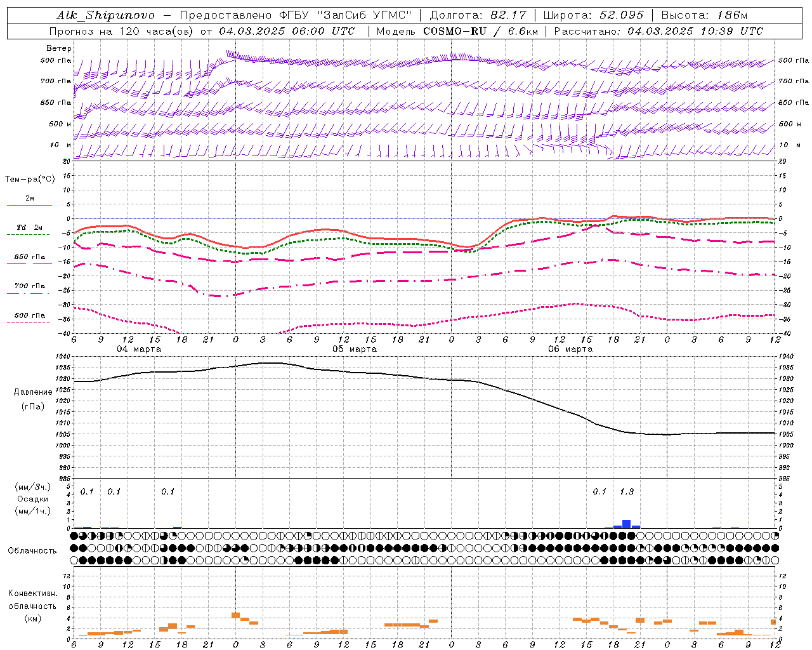
Task: Select the latitude value Широта: 52.095
Action: click(594, 15)
